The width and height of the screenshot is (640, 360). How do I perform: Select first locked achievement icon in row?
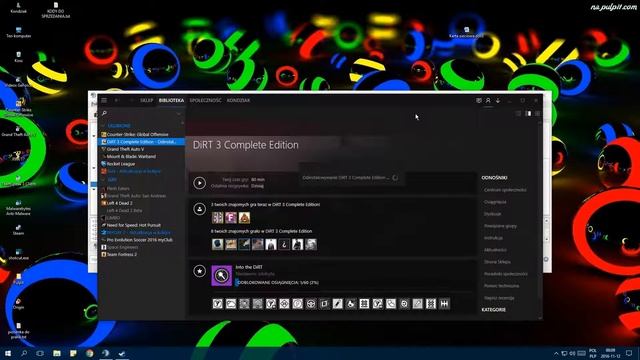coord(218,304)
